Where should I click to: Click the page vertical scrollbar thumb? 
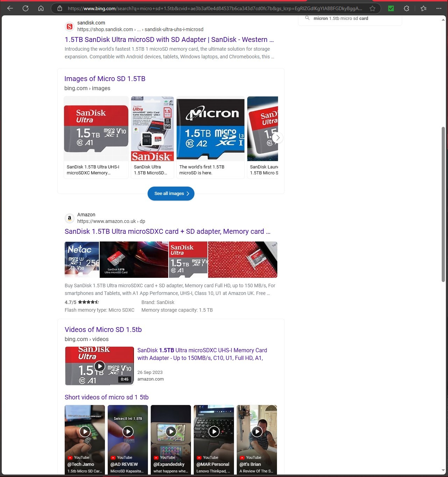click(x=443, y=204)
